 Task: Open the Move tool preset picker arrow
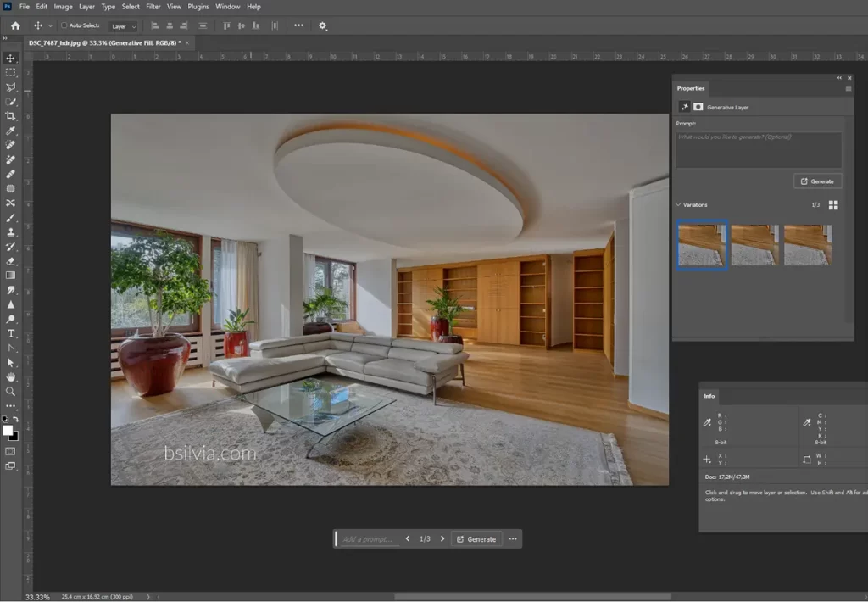50,25
